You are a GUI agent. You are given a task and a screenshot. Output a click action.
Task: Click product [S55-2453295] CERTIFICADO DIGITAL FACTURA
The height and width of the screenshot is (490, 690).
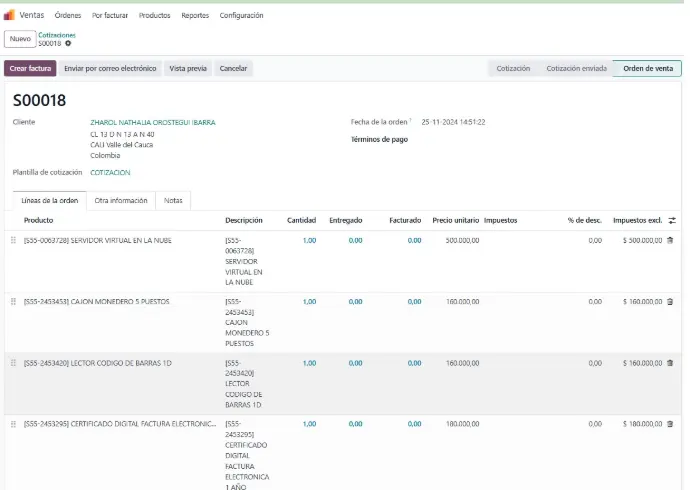tap(120, 424)
